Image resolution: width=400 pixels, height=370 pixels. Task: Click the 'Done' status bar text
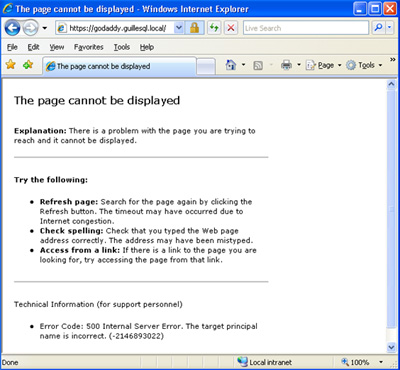tap(10, 363)
